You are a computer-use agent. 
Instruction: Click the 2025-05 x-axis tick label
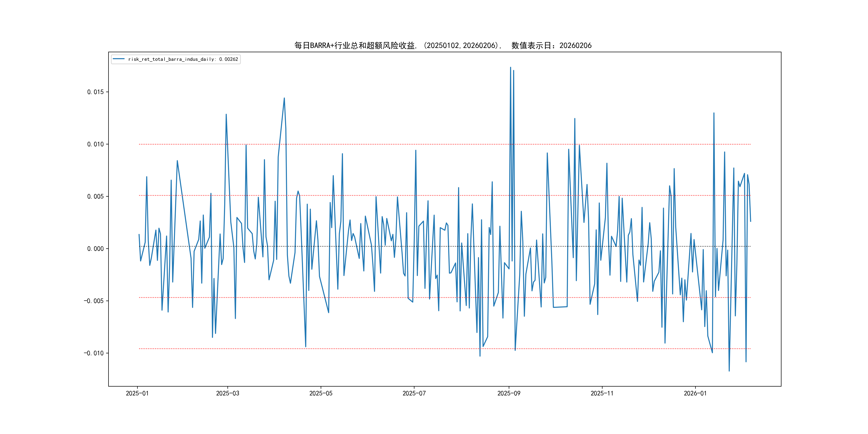click(321, 393)
